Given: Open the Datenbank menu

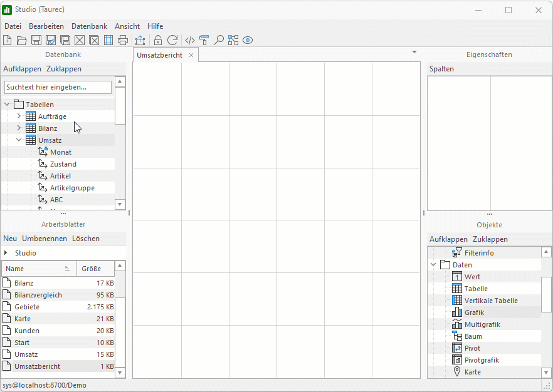Looking at the screenshot, I should pos(88,26).
